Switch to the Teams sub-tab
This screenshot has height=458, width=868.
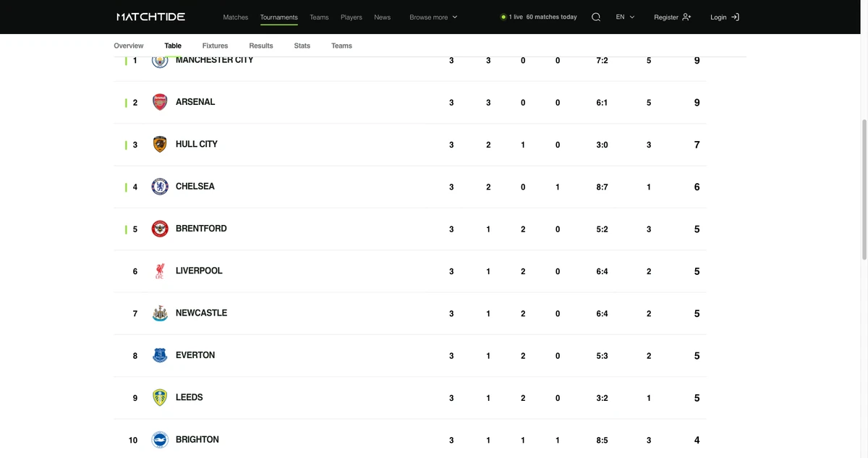(x=341, y=46)
